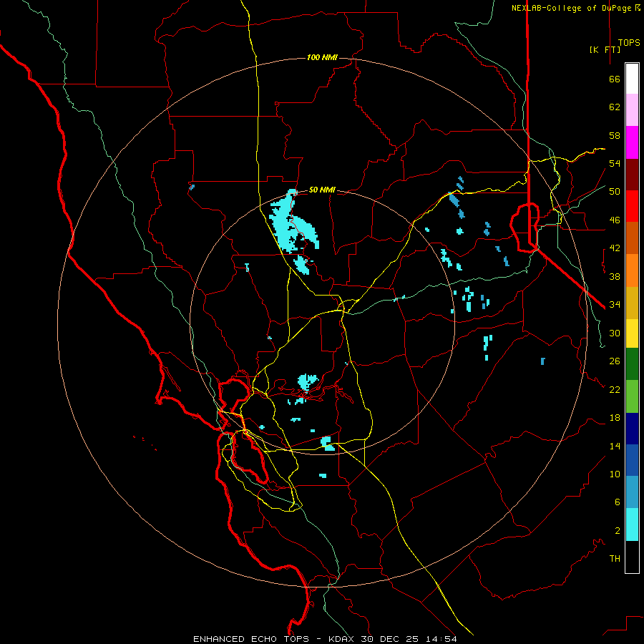Select the legend value 38
The width and height of the screenshot is (644, 644).
(615, 276)
